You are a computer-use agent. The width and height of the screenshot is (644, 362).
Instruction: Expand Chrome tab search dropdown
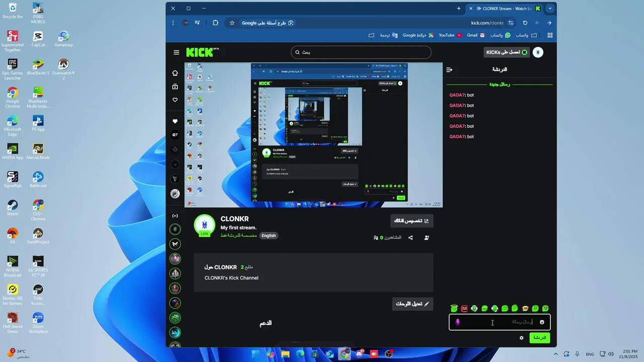(550, 9)
